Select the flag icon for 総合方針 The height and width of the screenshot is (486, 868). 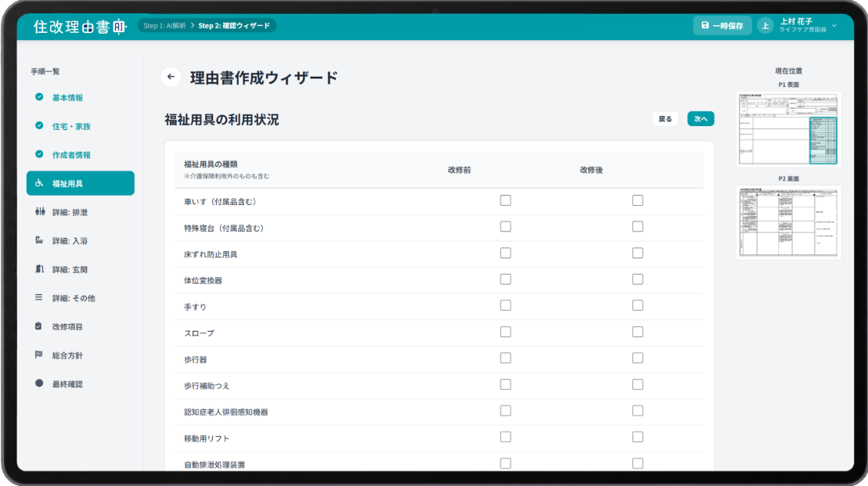(37, 355)
